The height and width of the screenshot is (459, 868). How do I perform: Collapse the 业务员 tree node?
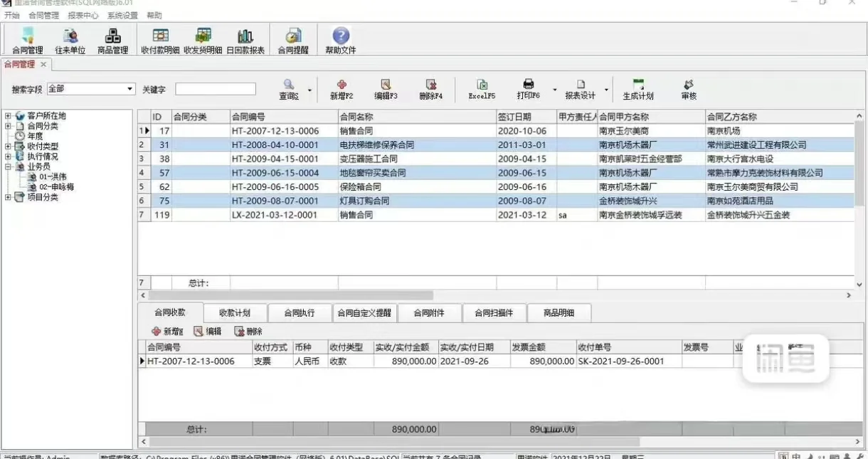6,165
